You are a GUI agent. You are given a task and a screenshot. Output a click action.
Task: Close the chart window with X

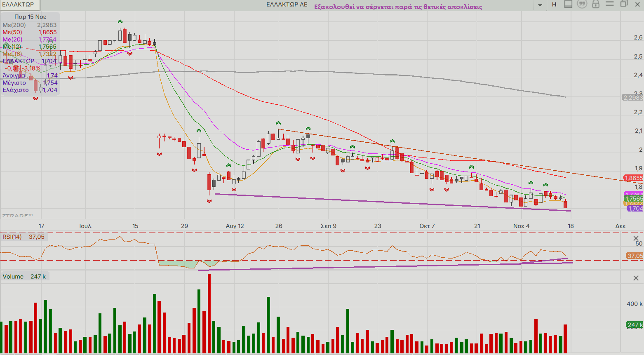pyautogui.click(x=637, y=4)
